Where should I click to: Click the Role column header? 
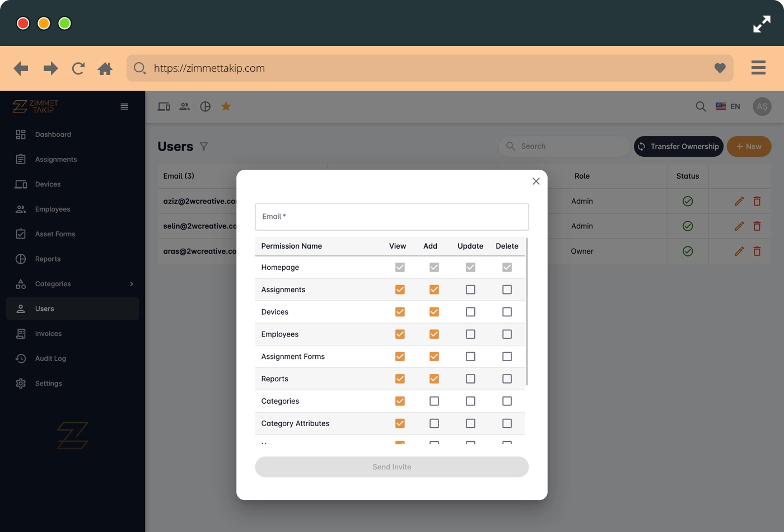[582, 176]
